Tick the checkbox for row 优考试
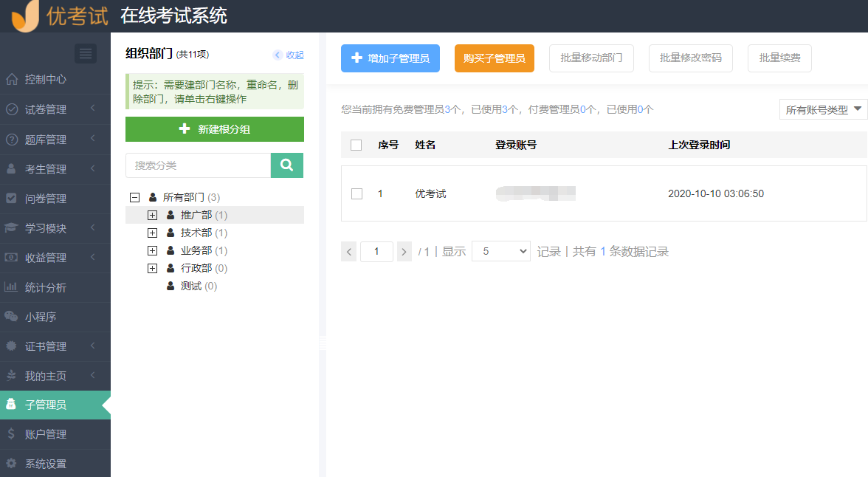 click(357, 194)
